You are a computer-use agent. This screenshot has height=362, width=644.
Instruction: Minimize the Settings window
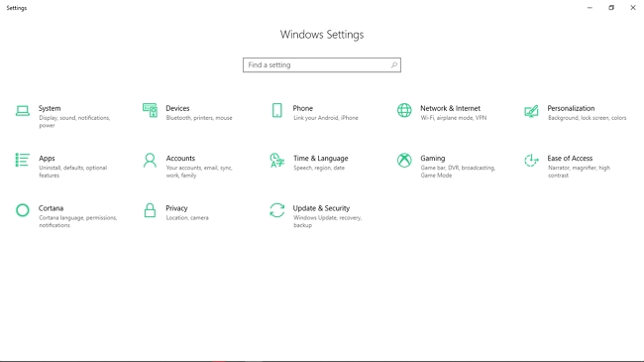(590, 8)
